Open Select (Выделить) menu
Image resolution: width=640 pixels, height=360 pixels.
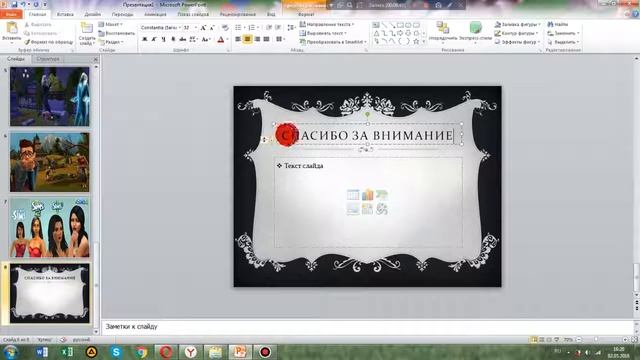[x=563, y=42]
